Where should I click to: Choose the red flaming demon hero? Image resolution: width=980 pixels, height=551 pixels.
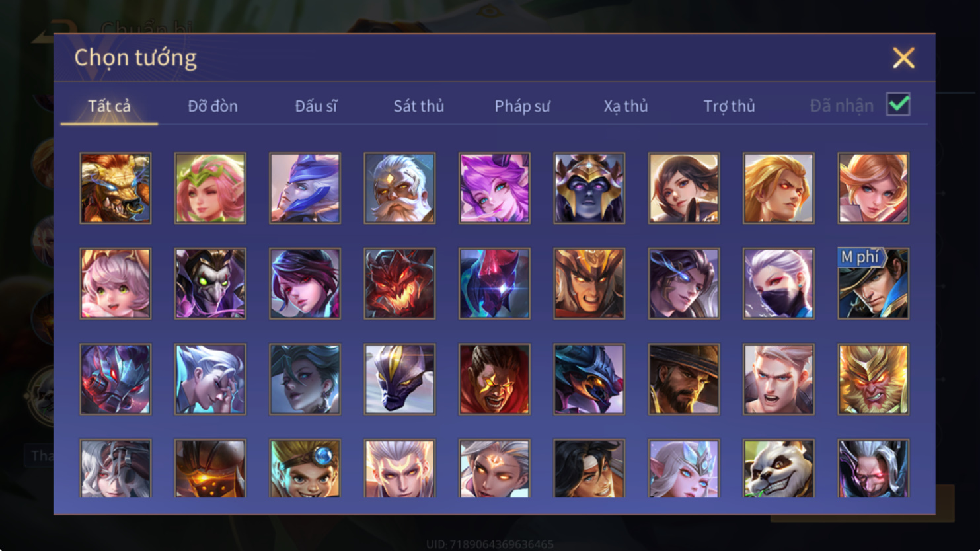click(x=400, y=283)
